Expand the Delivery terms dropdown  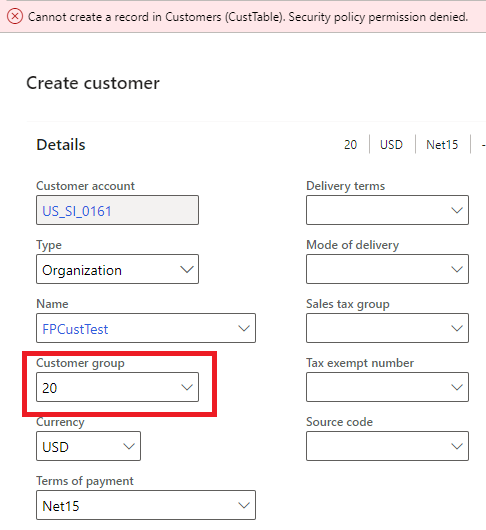387,210
